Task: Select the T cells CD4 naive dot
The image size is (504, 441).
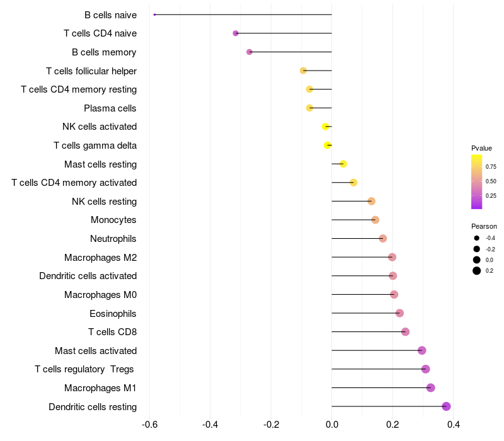Action: (x=236, y=33)
